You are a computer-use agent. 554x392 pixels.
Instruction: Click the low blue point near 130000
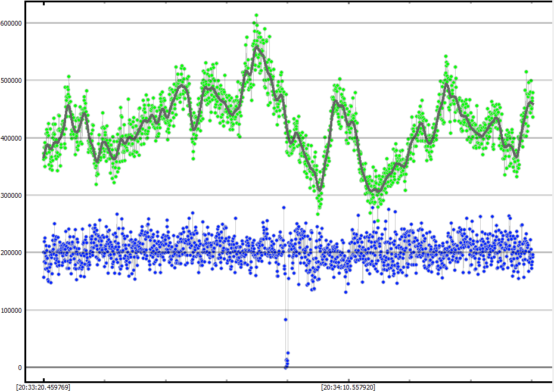[346, 292]
